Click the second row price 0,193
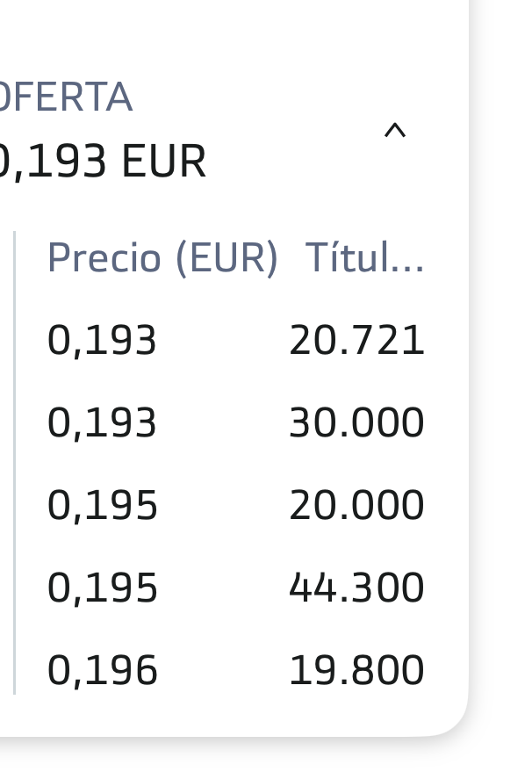Viewport: 532px width, 779px height. click(x=102, y=423)
